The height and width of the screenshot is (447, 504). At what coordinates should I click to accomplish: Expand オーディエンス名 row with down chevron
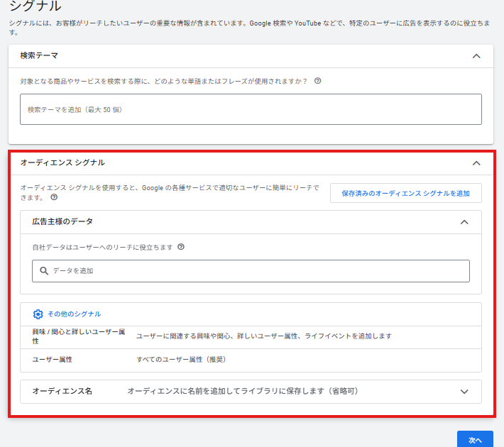click(464, 391)
